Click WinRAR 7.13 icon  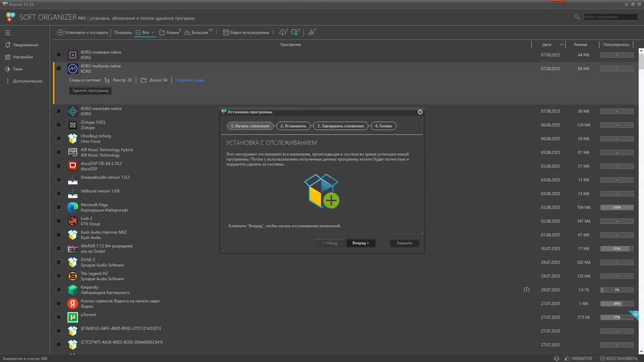click(x=72, y=249)
